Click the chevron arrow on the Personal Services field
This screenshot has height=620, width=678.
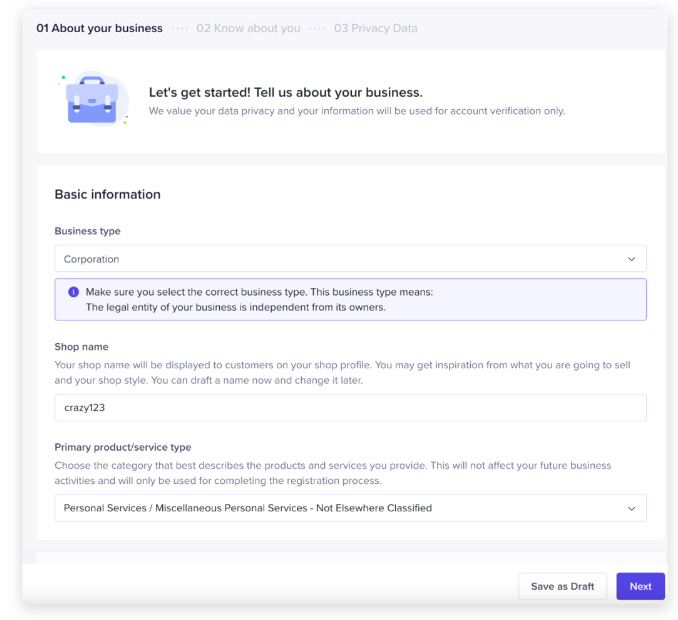(x=631, y=508)
